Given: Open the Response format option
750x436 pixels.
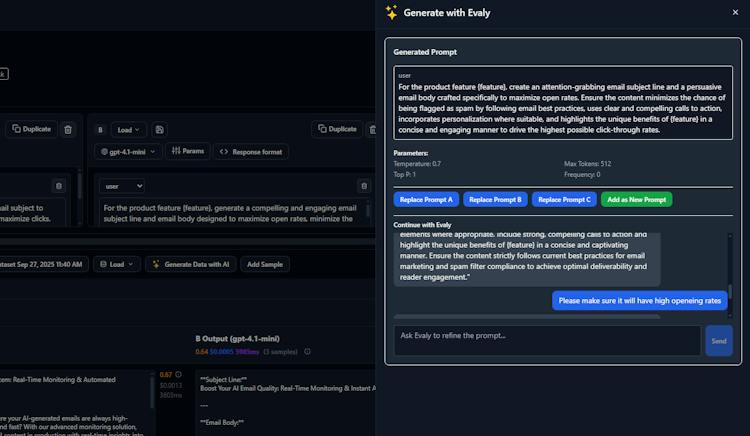Looking at the screenshot, I should (x=251, y=152).
